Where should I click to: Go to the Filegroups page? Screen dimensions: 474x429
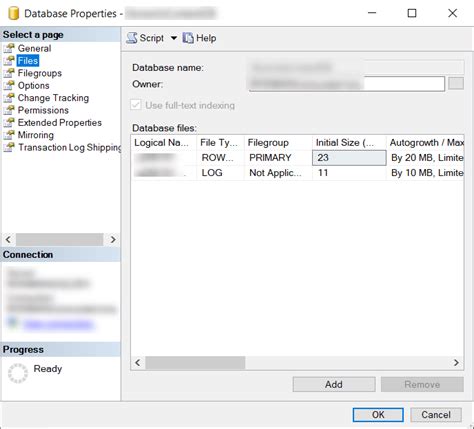pyautogui.click(x=40, y=73)
